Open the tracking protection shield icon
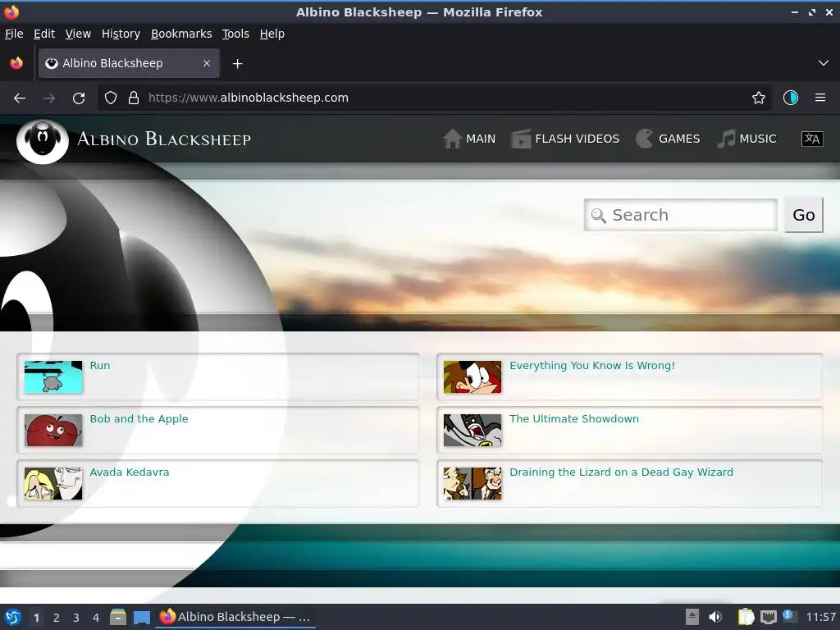840x630 pixels. [111, 98]
